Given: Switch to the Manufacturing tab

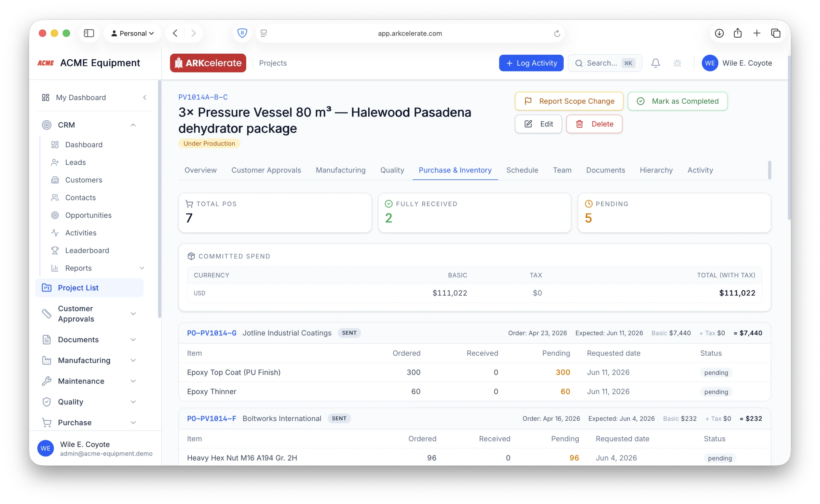Looking at the screenshot, I should 340,170.
